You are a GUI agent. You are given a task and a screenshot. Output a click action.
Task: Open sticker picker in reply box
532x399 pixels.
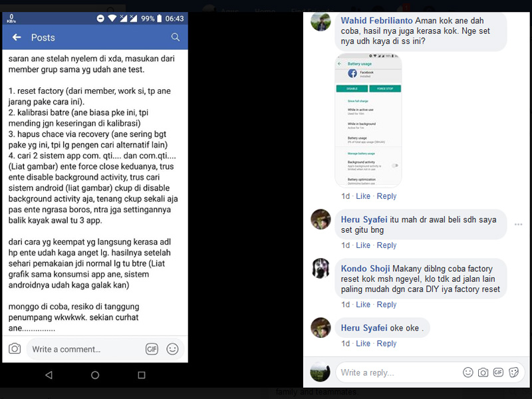pyautogui.click(x=513, y=372)
